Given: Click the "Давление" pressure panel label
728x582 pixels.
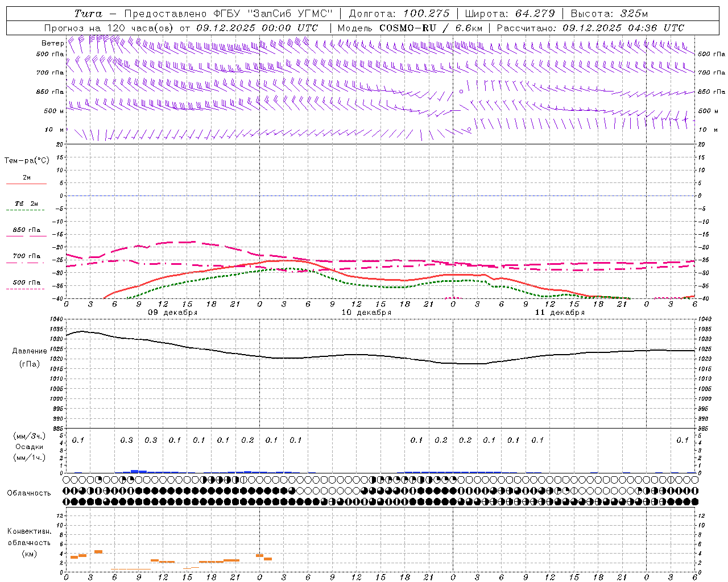Looking at the screenshot, I should click(29, 351).
